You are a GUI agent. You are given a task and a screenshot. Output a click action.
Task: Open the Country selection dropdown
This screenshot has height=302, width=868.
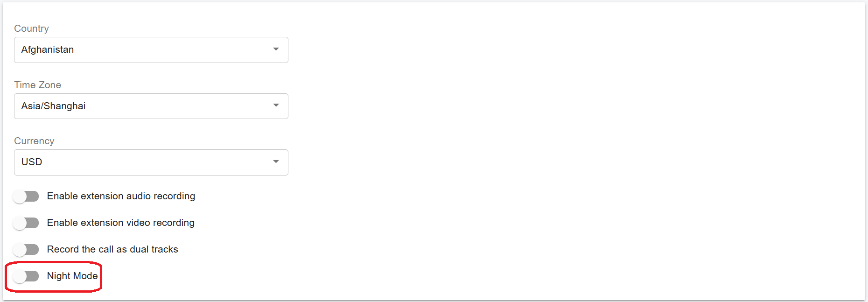coord(151,49)
